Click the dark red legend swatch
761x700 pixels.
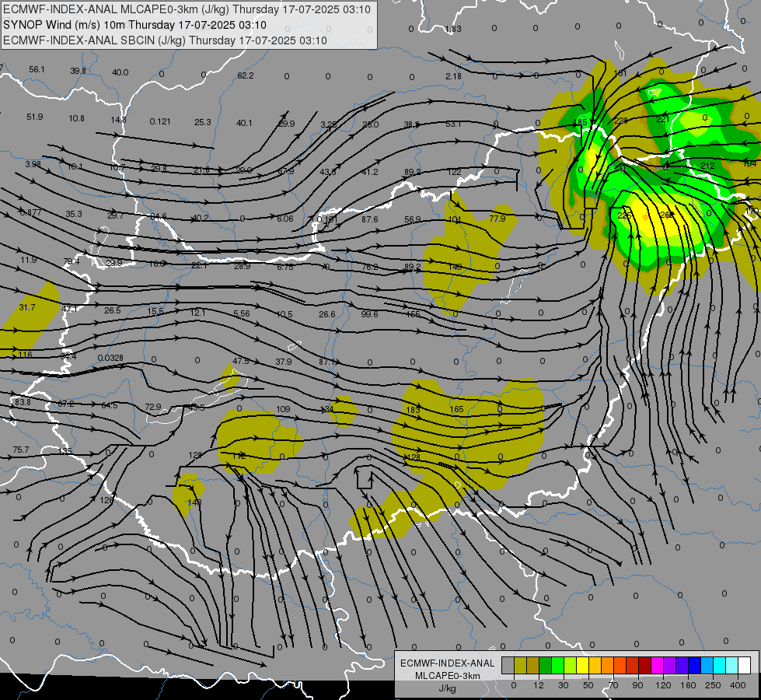(x=644, y=666)
